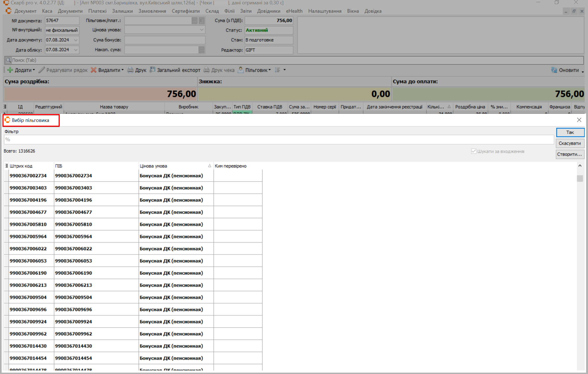Viewport: 588px width, 374px height.
Task: Click the printer Друк icon
Action: click(130, 70)
